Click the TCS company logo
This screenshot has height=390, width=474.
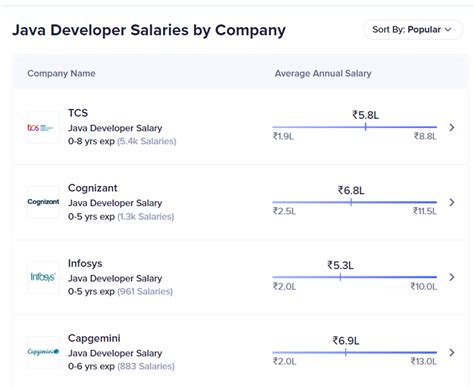click(43, 128)
